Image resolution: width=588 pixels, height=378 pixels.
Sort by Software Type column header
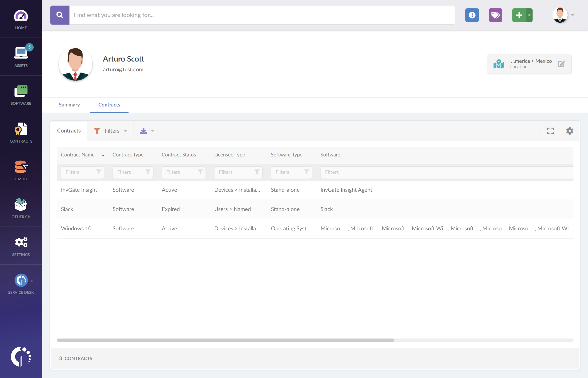pyautogui.click(x=286, y=155)
